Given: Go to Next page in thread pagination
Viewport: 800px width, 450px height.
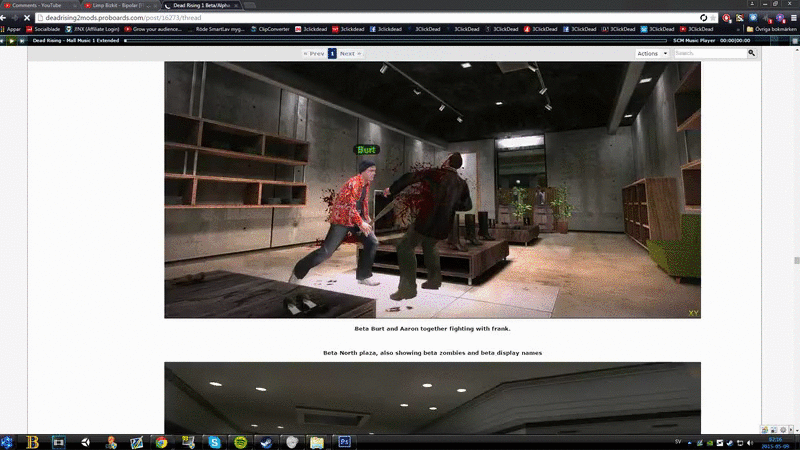Looking at the screenshot, I should pos(351,54).
